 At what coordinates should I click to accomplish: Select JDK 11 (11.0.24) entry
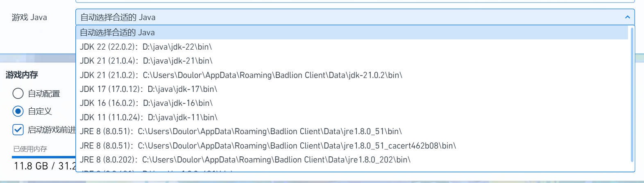[x=148, y=117]
